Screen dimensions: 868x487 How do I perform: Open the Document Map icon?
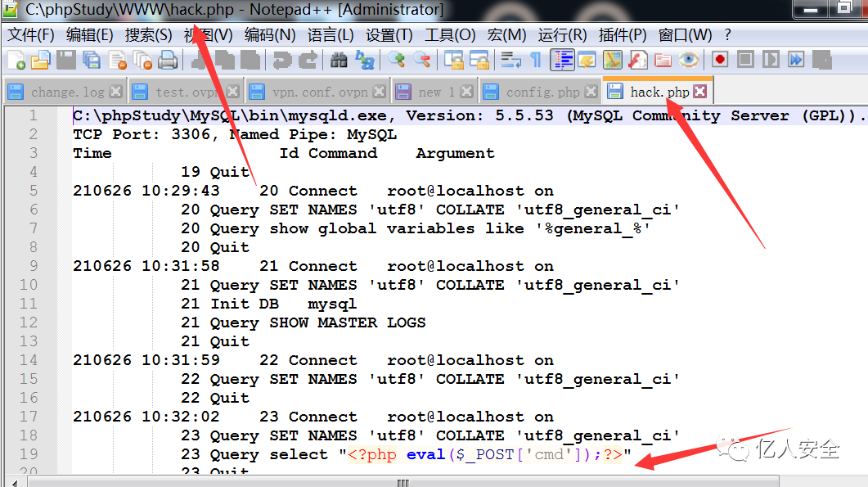613,60
